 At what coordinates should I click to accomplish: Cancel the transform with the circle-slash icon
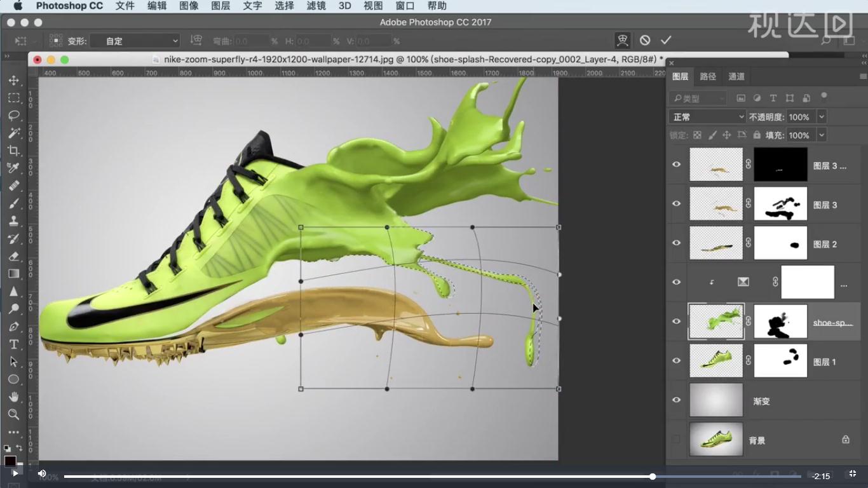click(645, 40)
